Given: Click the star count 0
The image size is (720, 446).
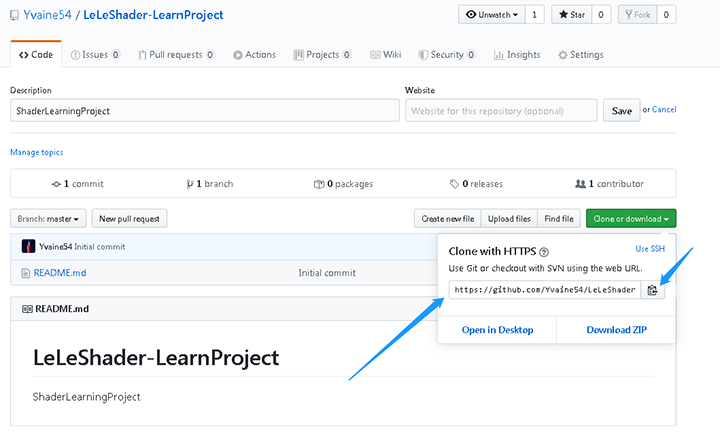Looking at the screenshot, I should pyautogui.click(x=601, y=15).
